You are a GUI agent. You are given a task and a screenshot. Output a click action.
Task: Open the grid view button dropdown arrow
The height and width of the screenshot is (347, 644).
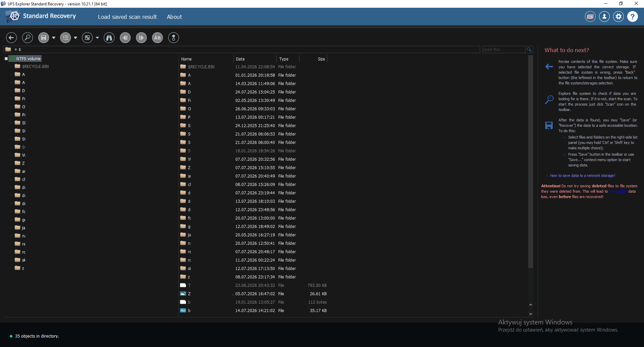(x=97, y=38)
